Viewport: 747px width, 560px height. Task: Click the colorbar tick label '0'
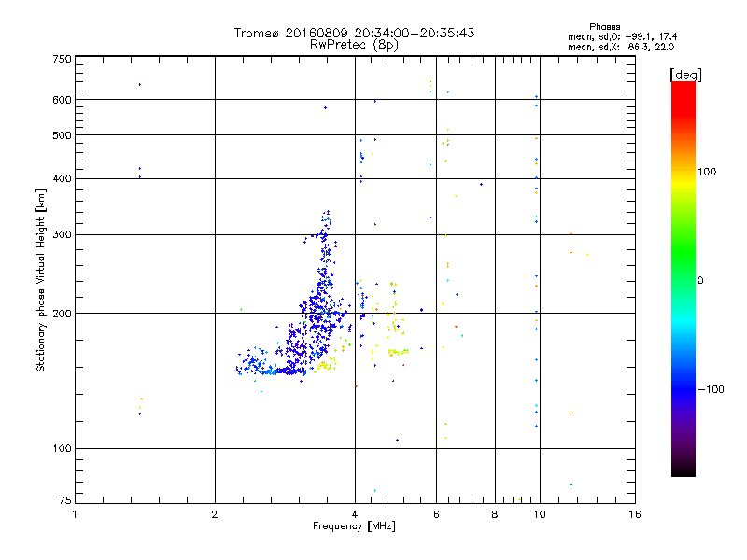point(700,281)
